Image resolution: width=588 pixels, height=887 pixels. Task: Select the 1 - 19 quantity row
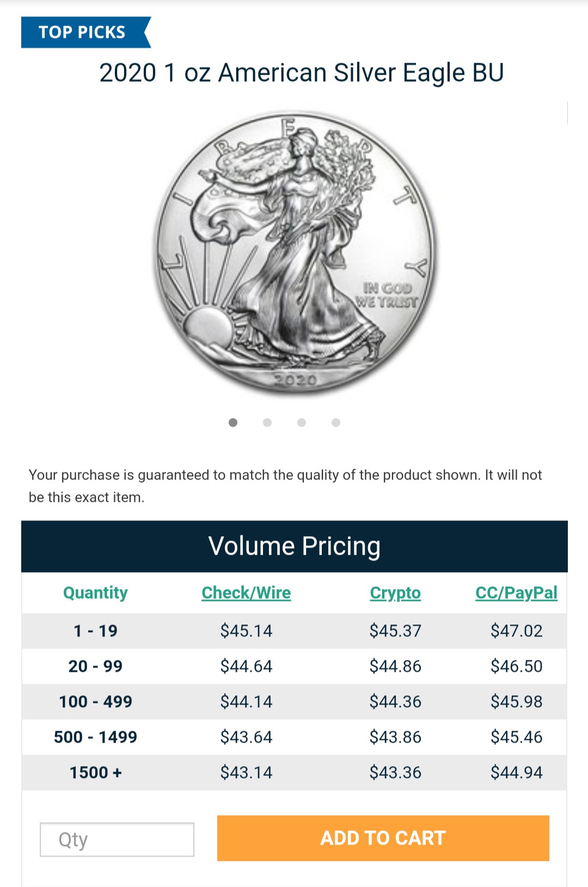click(x=95, y=631)
